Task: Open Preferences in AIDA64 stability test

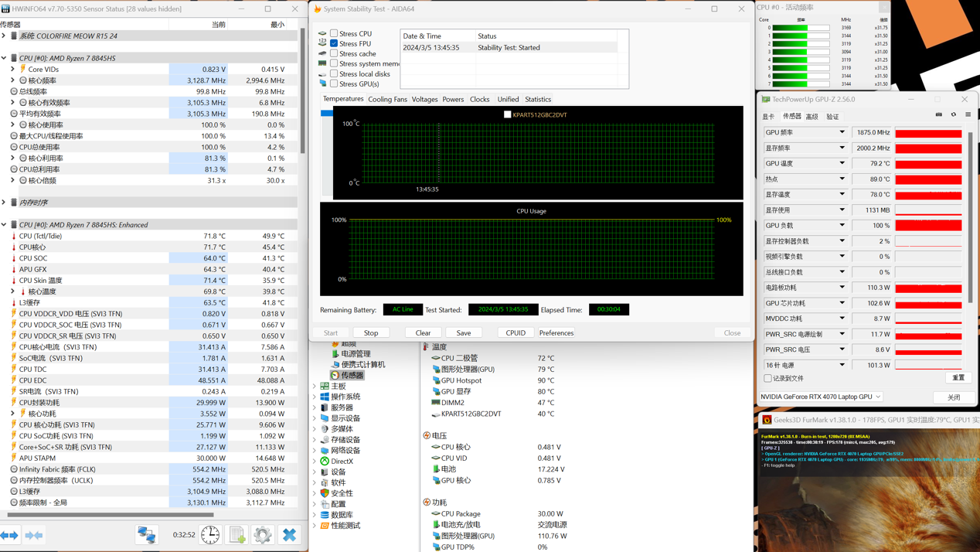Action: (556, 332)
